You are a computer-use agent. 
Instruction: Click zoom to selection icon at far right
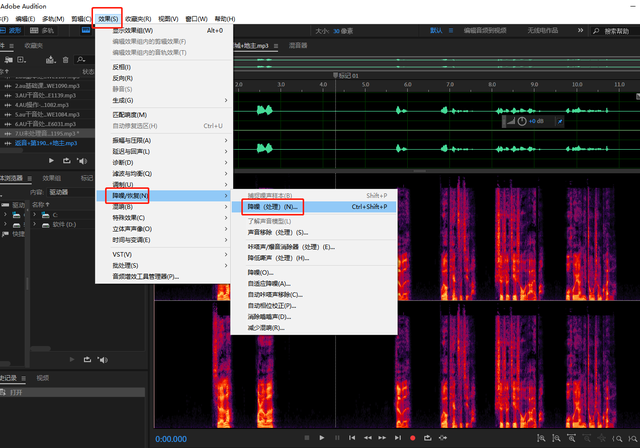click(633, 438)
